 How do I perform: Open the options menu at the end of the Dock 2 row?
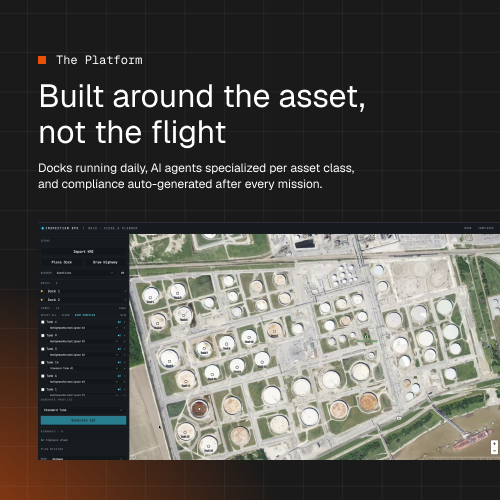click(125, 300)
